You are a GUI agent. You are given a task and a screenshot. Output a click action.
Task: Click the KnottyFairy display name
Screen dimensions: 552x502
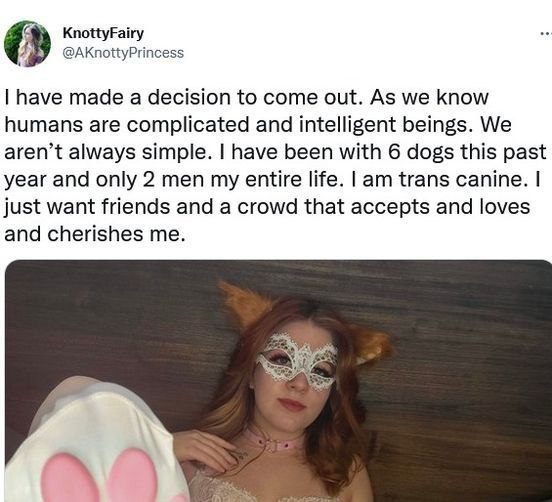click(x=103, y=33)
